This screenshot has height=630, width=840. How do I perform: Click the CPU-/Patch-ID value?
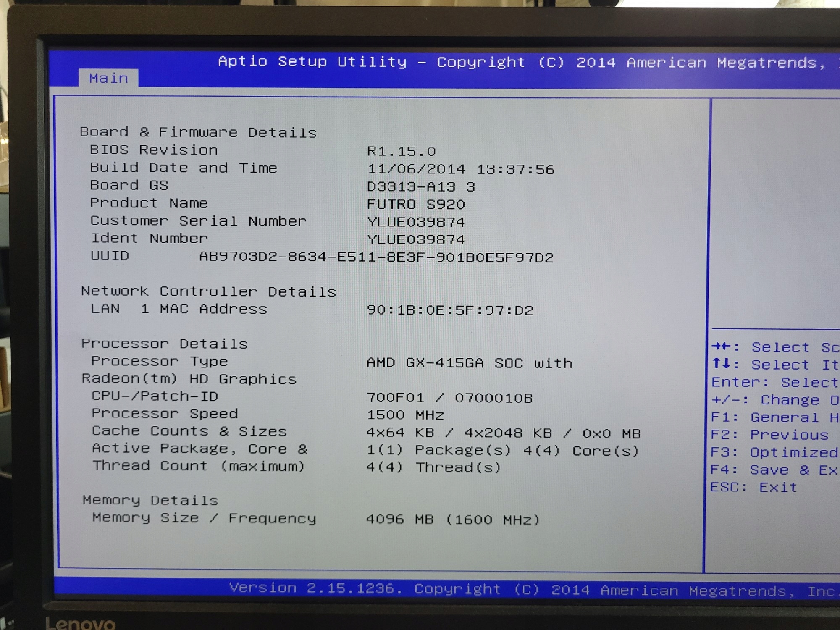(449, 397)
